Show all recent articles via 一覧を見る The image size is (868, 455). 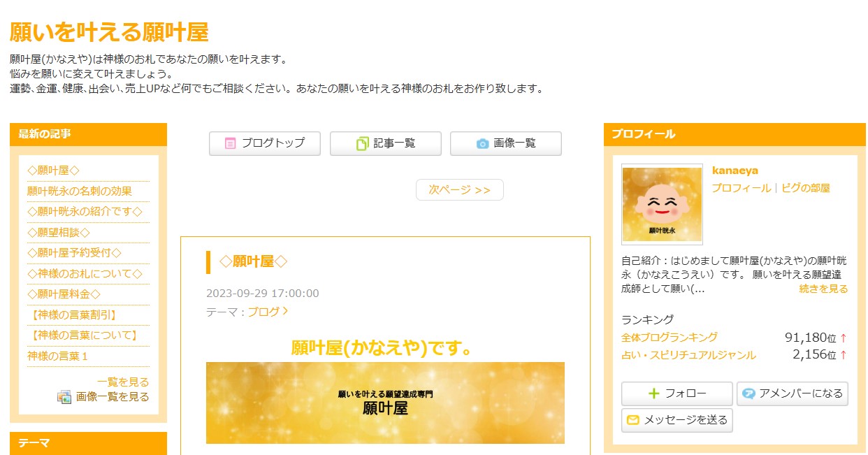pyautogui.click(x=123, y=382)
